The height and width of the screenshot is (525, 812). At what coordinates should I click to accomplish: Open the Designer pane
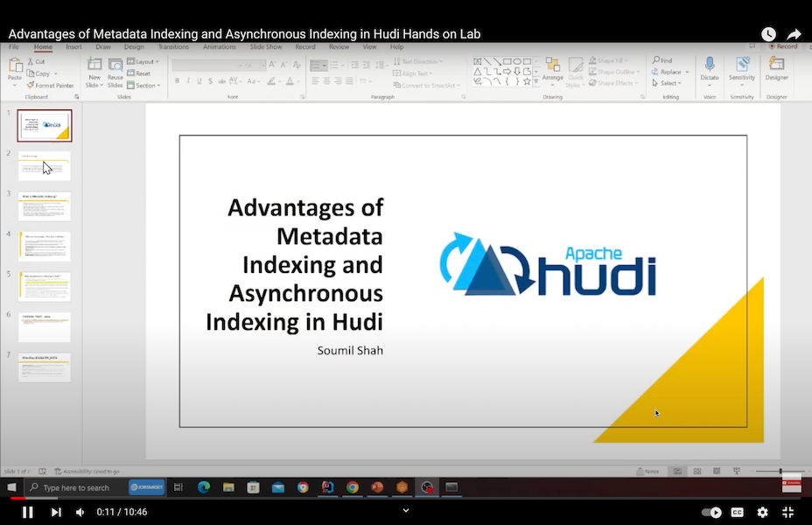[x=776, y=68]
